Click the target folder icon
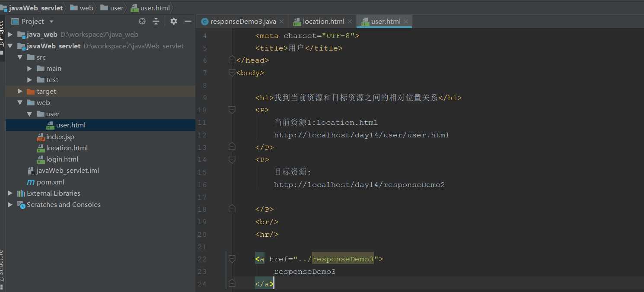Viewport: 644px width, 292px height. 30,91
